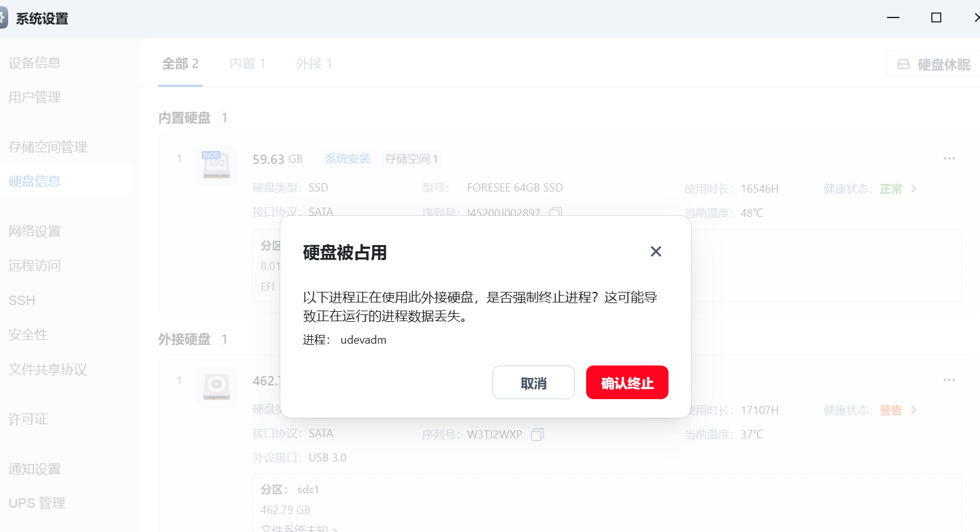The height and width of the screenshot is (532, 980).
Task: Open the three-dot menu of the internal SSD
Action: [x=949, y=158]
